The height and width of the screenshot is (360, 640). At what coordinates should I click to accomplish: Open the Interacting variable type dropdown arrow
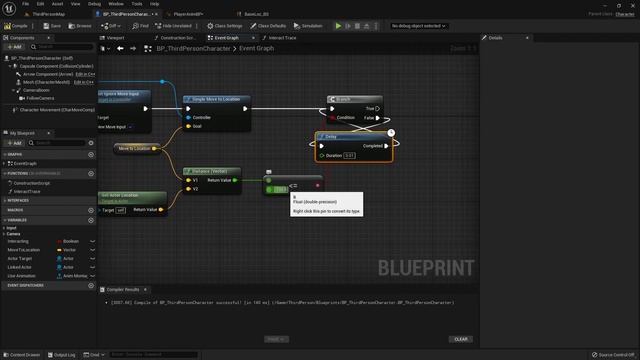click(93, 241)
